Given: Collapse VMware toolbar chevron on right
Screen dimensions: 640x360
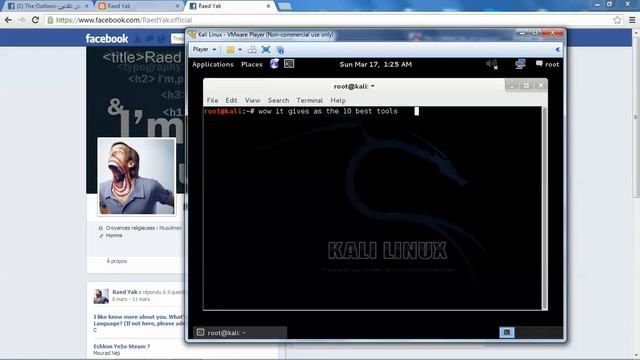Looking at the screenshot, I should (x=557, y=49).
